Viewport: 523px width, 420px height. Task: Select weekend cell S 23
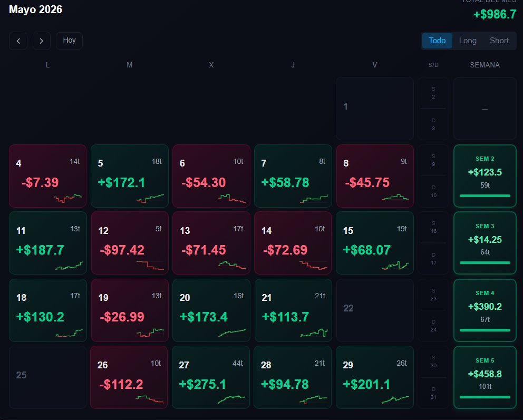pyautogui.click(x=433, y=295)
